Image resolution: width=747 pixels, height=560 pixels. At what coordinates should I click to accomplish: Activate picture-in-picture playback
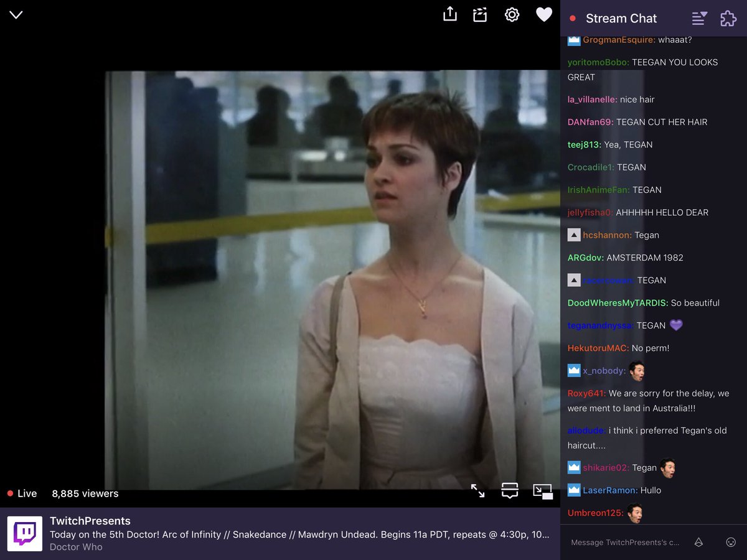click(543, 491)
